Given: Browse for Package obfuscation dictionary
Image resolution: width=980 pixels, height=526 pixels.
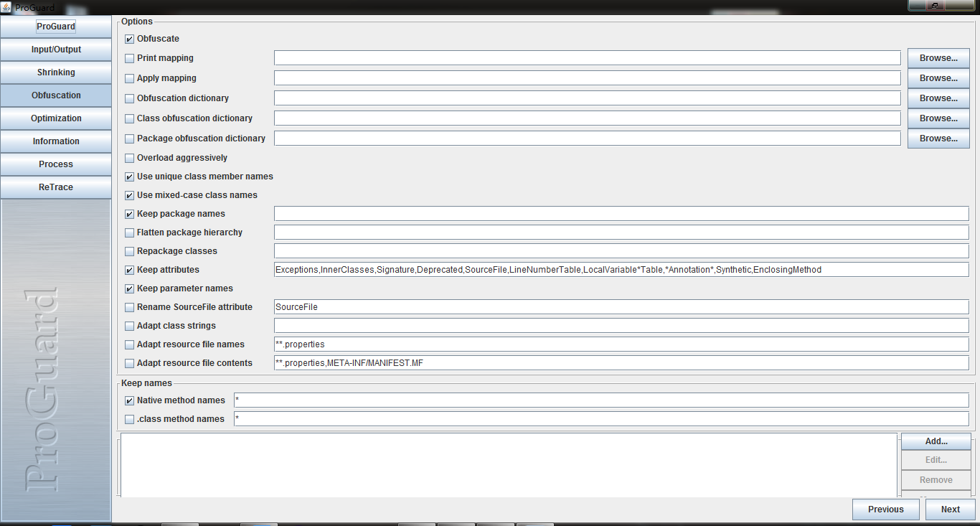Looking at the screenshot, I should coord(938,138).
